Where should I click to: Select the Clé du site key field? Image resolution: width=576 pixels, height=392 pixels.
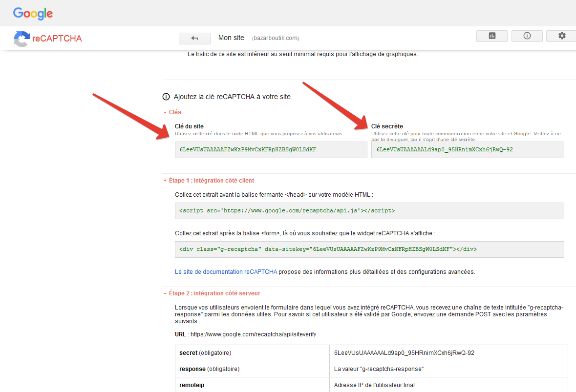(x=271, y=150)
